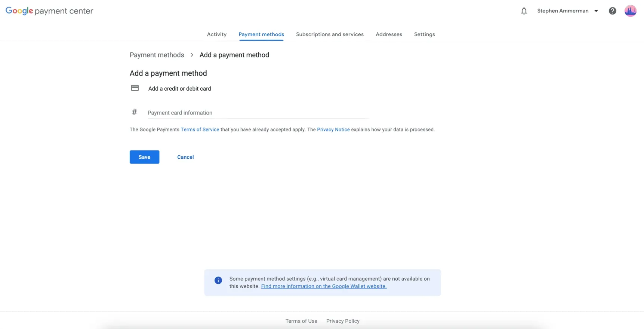Screen dimensions: 644x329
Task: Cancel adding the payment method
Action: pos(185,157)
